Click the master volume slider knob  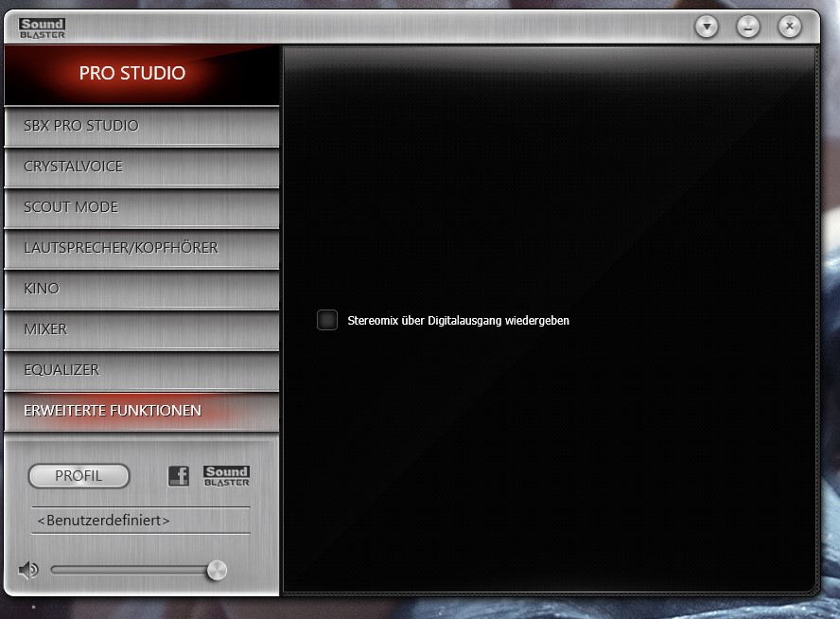(217, 570)
